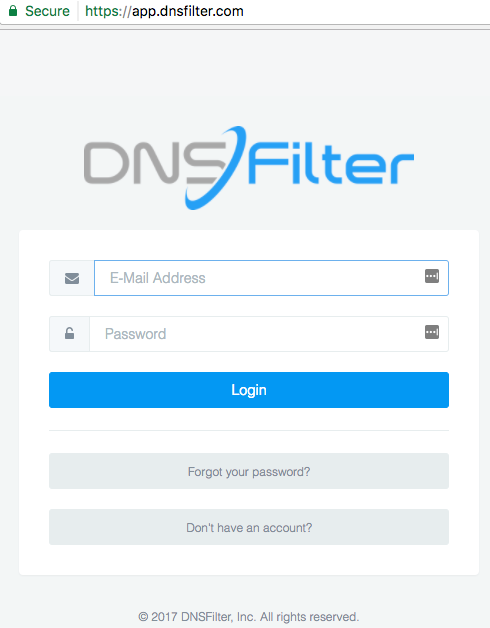Submit the form with the Login button
The width and height of the screenshot is (490, 628).
point(249,390)
